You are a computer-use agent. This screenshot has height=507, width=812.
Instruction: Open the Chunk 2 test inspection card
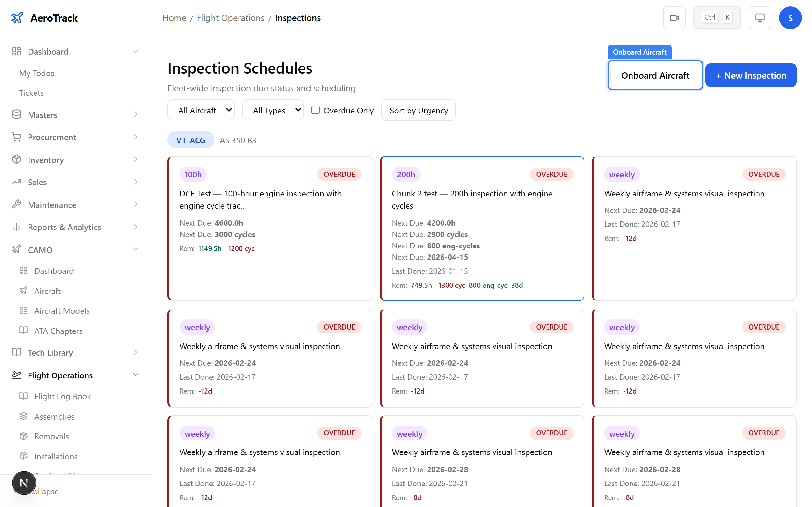tap(482, 229)
